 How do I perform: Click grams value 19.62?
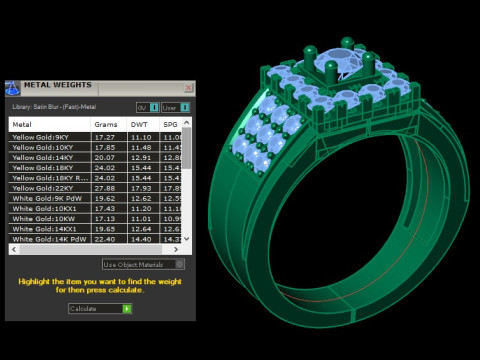(x=105, y=199)
